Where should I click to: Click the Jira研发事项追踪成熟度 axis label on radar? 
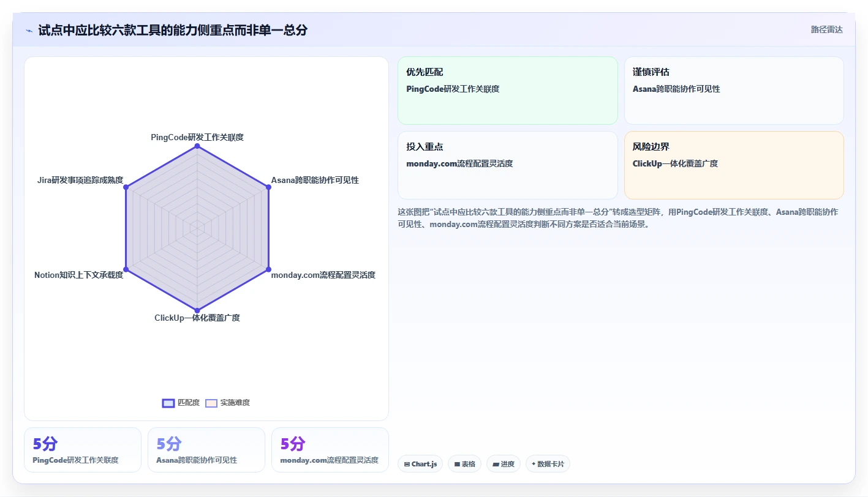coord(80,180)
